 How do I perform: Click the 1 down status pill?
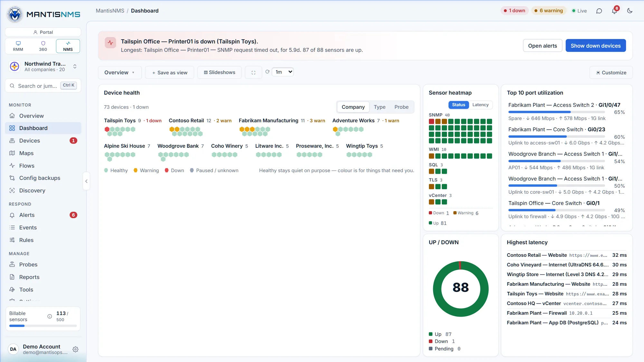(515, 11)
